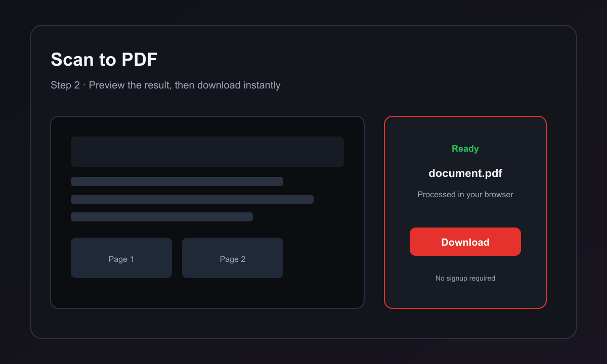Viewport: 607px width, 364px height.
Task: Click the Step 2 preview instruction subtitle
Action: 165,85
